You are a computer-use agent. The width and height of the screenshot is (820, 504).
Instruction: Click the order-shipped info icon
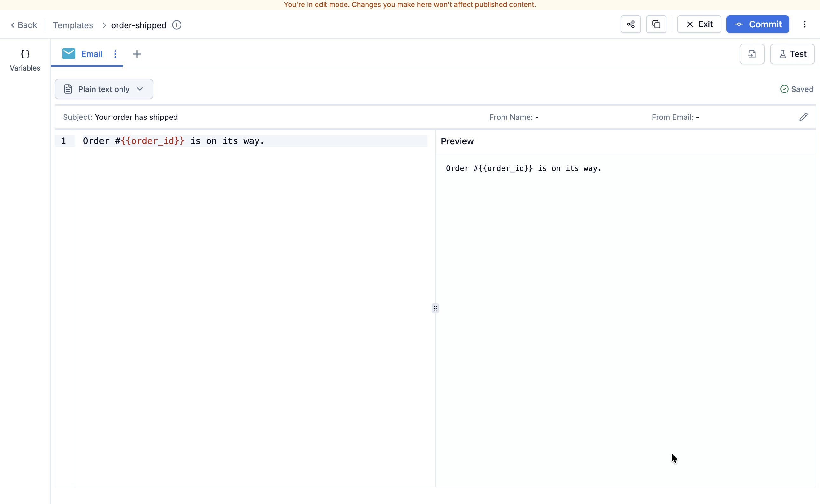(177, 25)
